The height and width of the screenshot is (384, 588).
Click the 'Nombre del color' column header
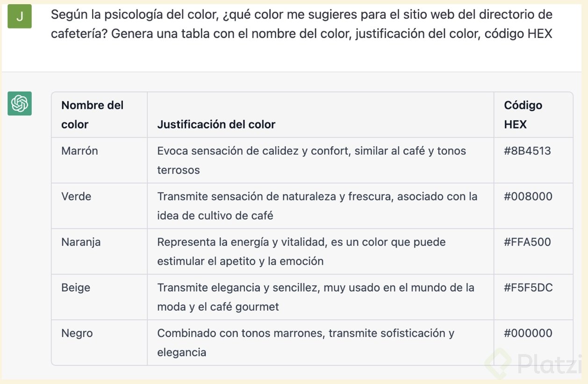coord(92,114)
